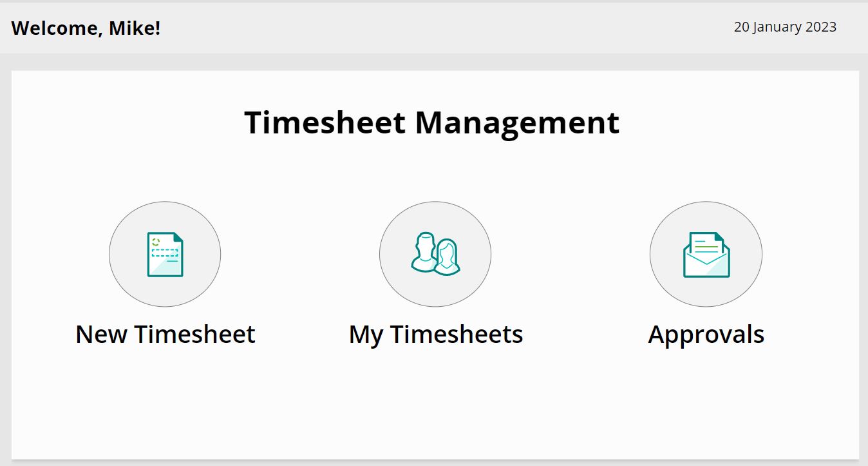Select the My Timesheets label text

click(x=435, y=334)
